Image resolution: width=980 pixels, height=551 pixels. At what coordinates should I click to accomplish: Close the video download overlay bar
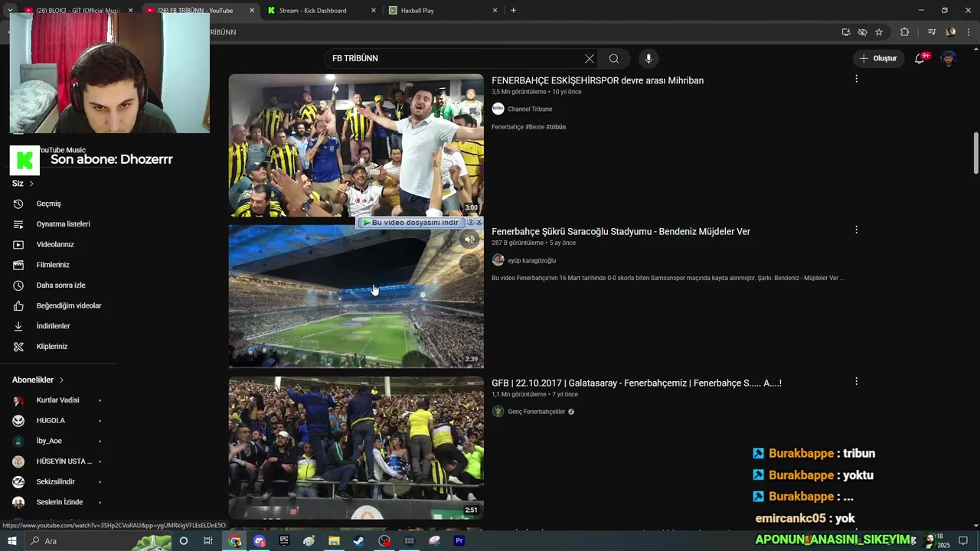click(x=479, y=223)
